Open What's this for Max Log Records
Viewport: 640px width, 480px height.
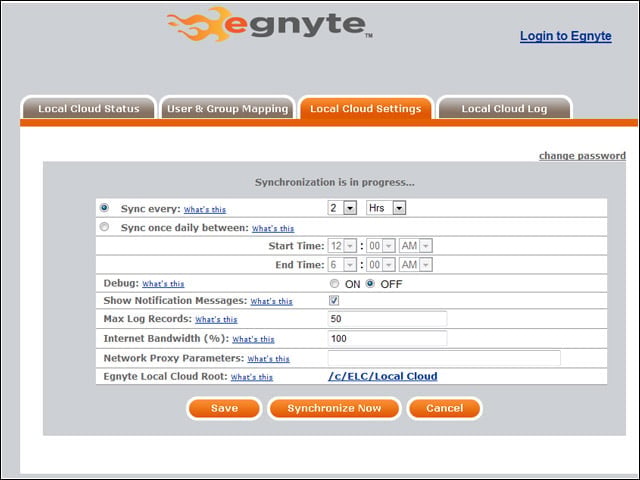[x=216, y=320]
